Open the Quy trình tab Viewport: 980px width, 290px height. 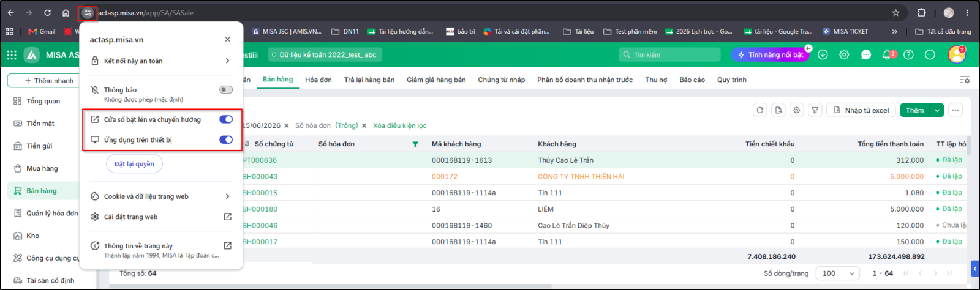tap(732, 80)
